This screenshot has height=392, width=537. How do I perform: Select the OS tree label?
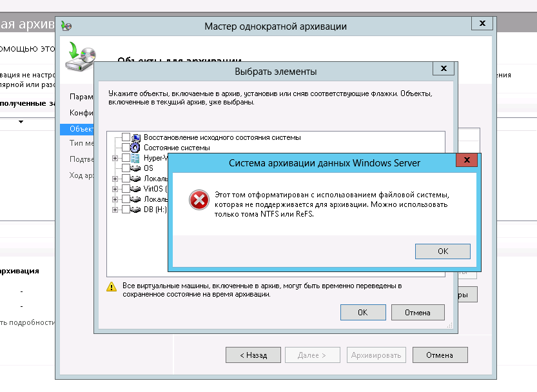[148, 168]
